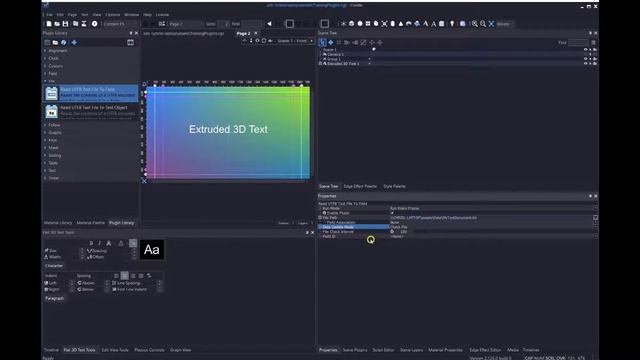Click the Character button
The height and width of the screenshot is (360, 640).
pos(54,266)
